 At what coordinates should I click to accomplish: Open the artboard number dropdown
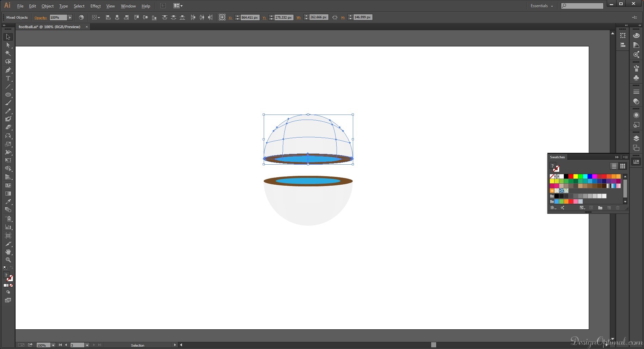click(x=87, y=345)
